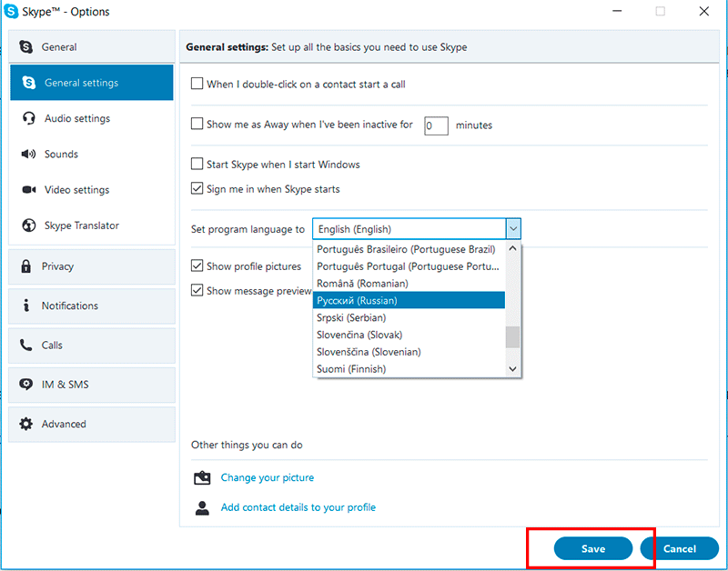728x571 pixels.
Task: Click the Skype Translator icon
Action: pyautogui.click(x=27, y=225)
